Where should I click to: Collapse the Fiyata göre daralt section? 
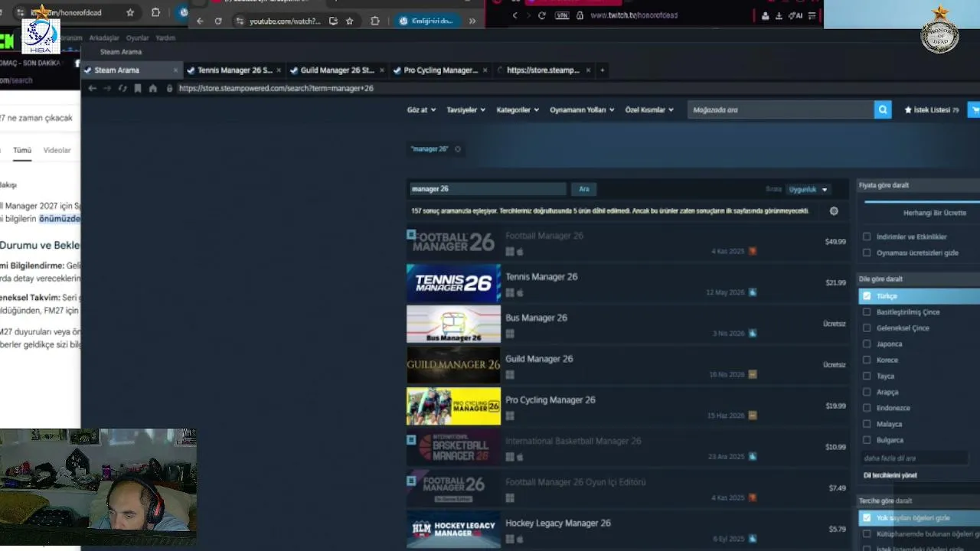[919, 185]
